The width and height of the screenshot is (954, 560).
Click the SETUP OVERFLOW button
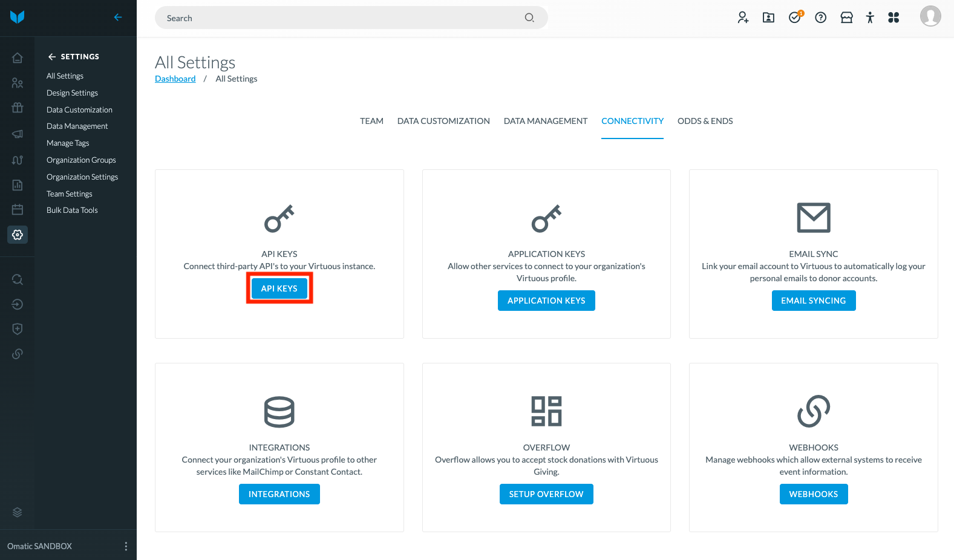point(546,494)
